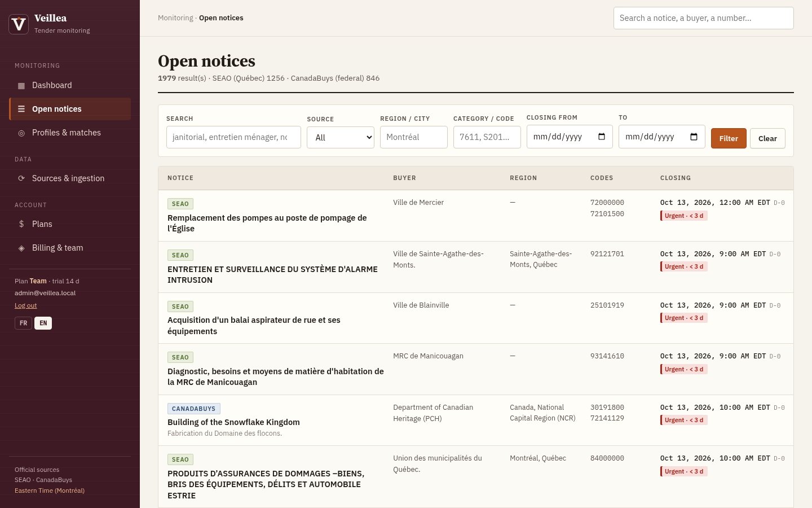
Task: Click the Closing From date field
Action: tap(570, 137)
